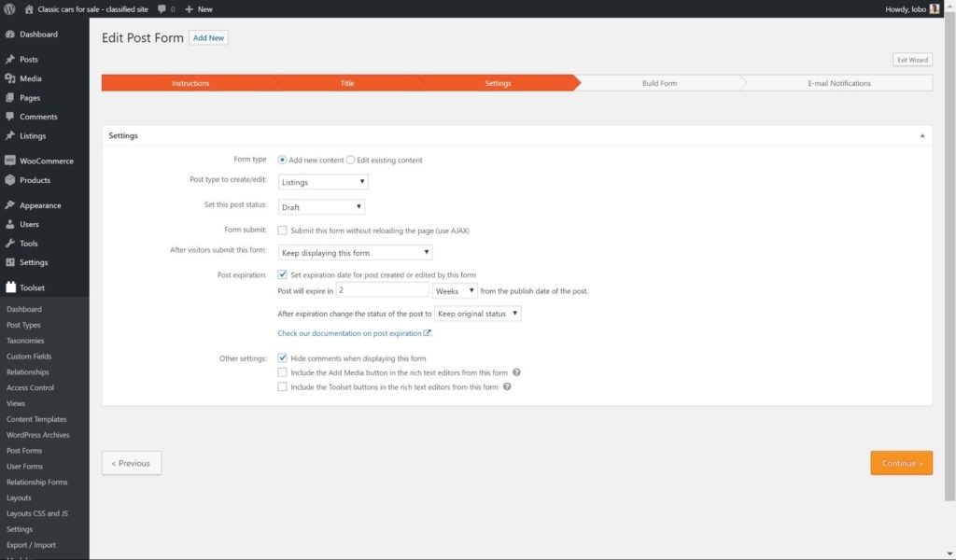Open Post Forms in Toolset submenu
Image resolution: width=956 pixels, height=560 pixels.
24,450
